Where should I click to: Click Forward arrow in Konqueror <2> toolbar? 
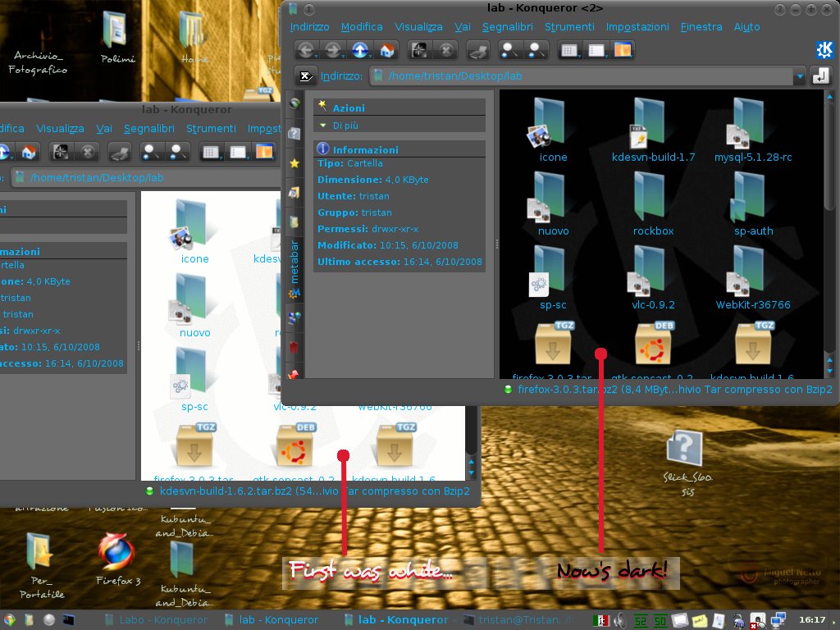pyautogui.click(x=333, y=50)
